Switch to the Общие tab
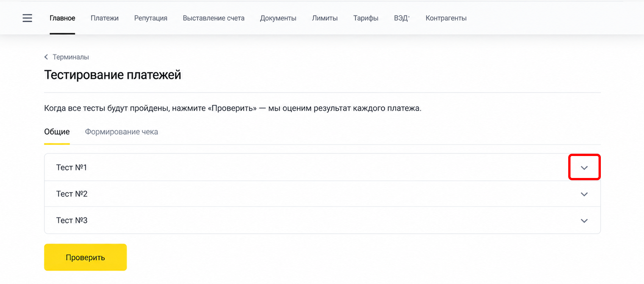The width and height of the screenshot is (644, 284). [57, 132]
